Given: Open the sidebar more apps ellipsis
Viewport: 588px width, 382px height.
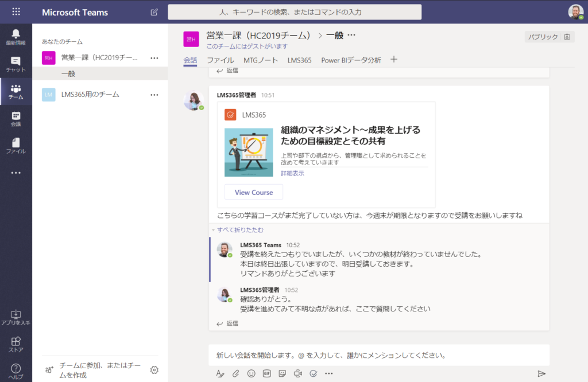Looking at the screenshot, I should click(x=16, y=173).
